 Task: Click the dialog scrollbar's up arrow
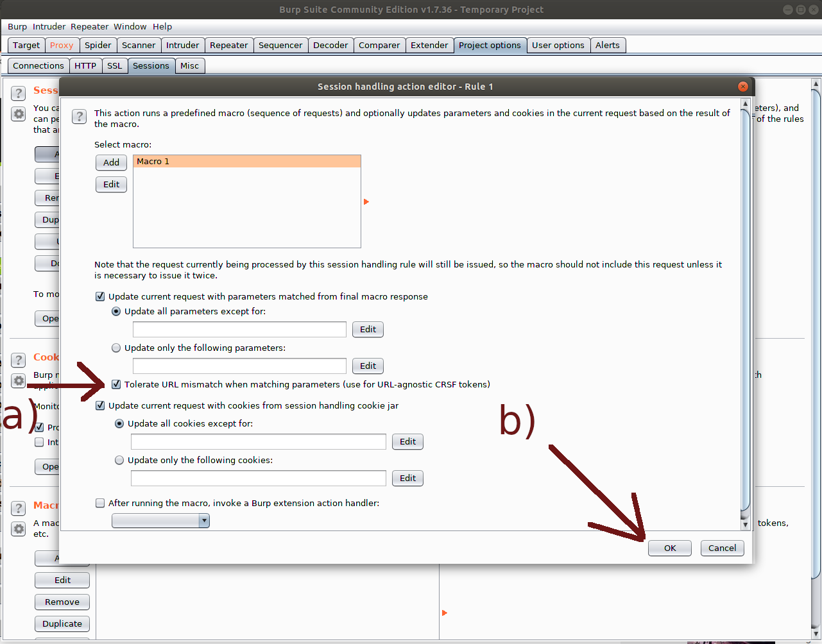(745, 103)
